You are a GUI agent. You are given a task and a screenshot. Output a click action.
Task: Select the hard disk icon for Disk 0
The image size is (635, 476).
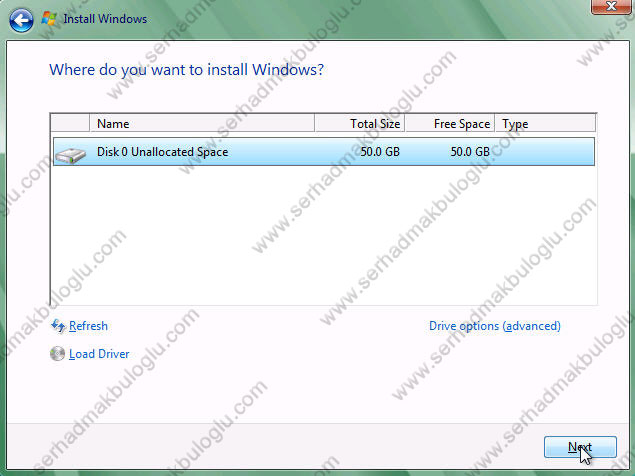point(70,153)
